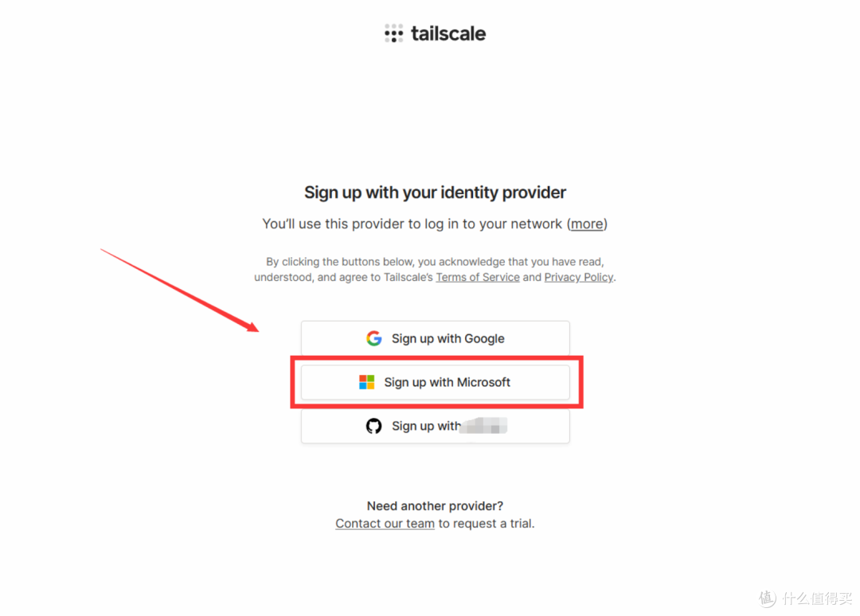Click the watermark badge icon at bottom right
860x616 pixels.
click(x=768, y=598)
